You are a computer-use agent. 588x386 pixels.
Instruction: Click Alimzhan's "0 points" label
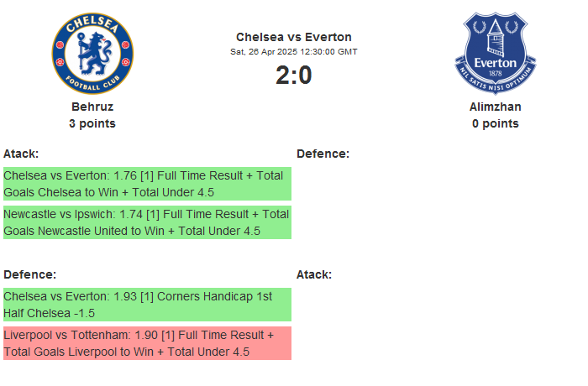tap(495, 123)
